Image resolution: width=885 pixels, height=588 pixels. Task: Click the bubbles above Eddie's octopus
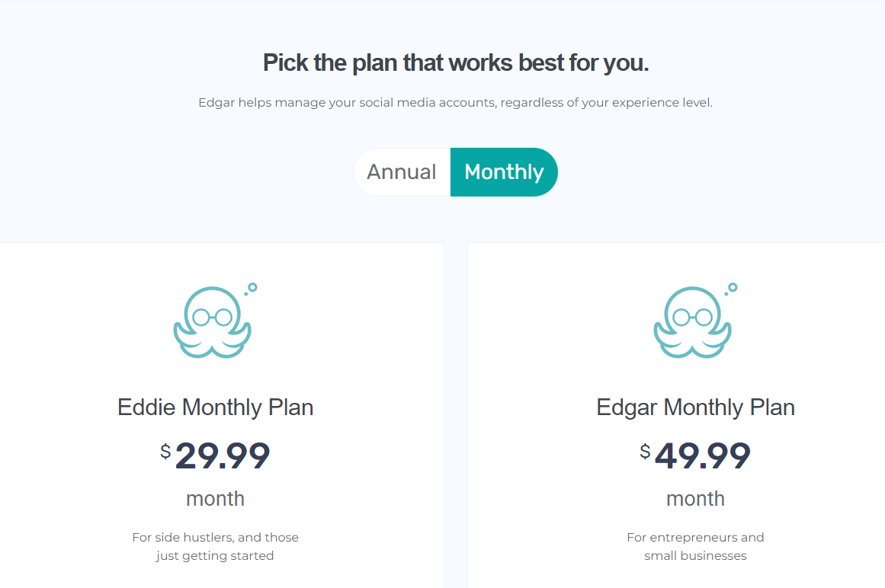[251, 289]
